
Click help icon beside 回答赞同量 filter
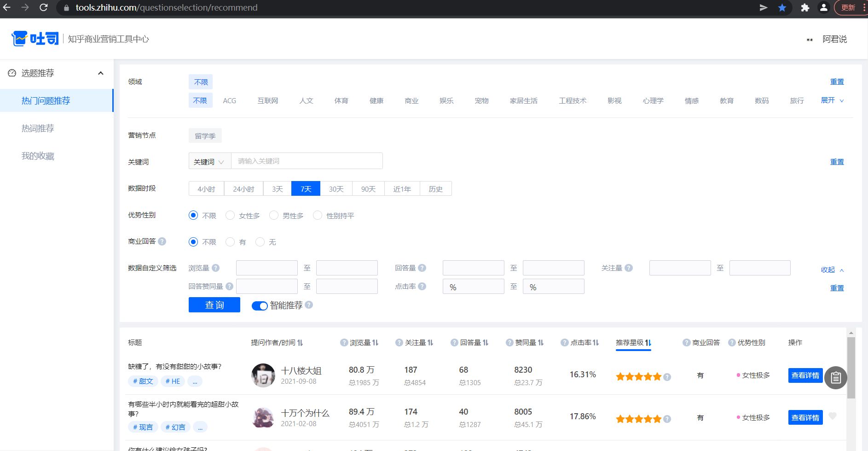229,286
